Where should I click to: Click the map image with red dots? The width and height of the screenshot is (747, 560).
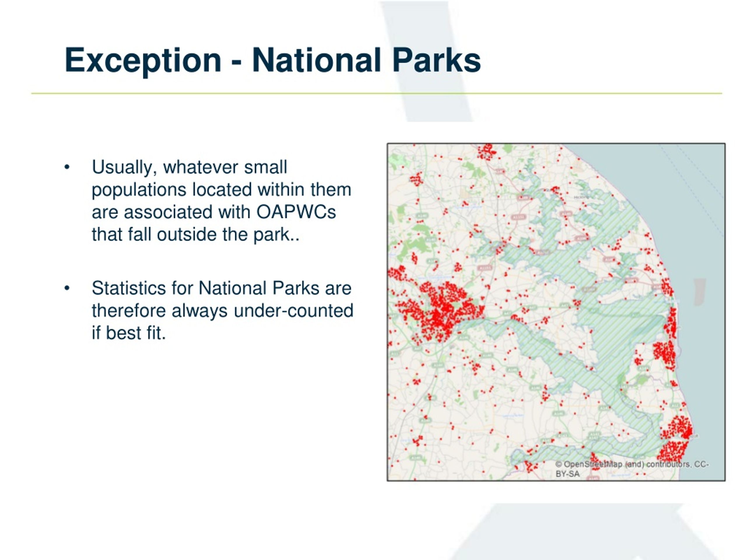pos(556,312)
